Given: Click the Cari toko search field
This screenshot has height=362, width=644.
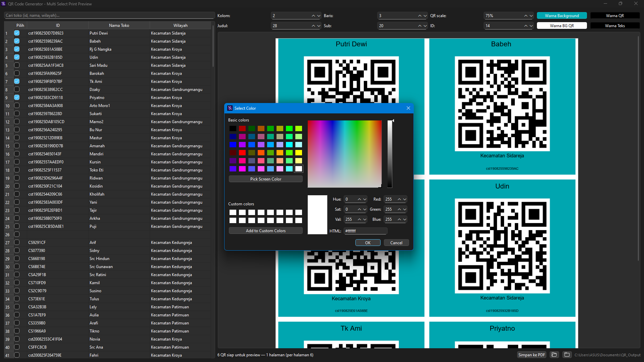Looking at the screenshot, I should pos(109,15).
